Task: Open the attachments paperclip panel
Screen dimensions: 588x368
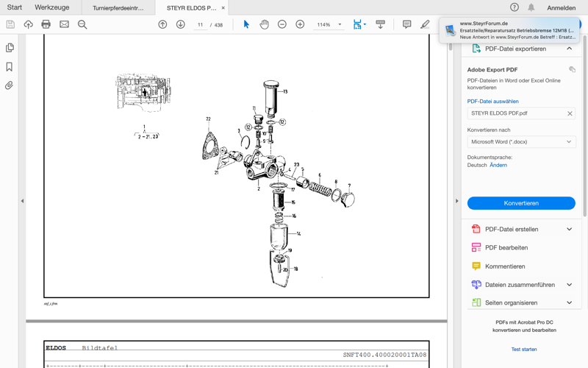Action: click(x=10, y=85)
